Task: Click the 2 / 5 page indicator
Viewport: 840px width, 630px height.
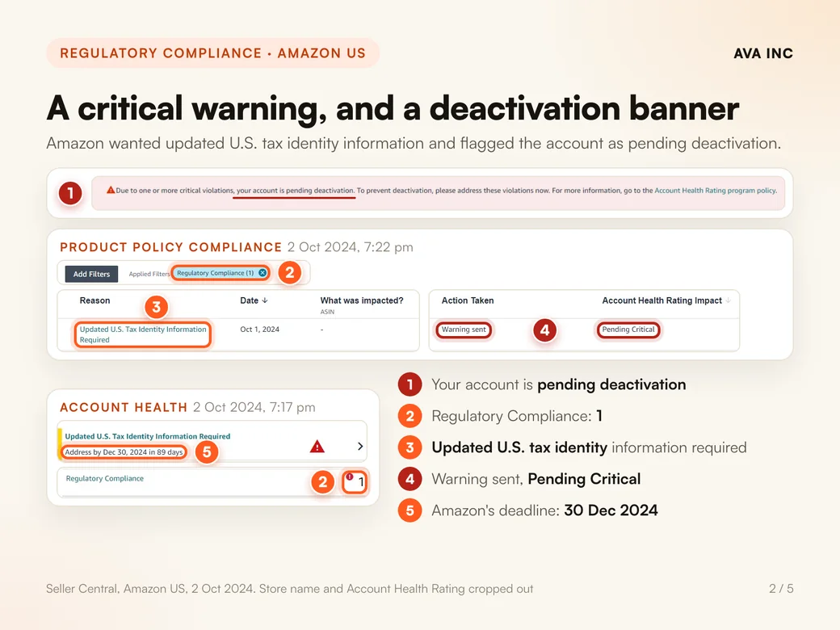Action: [x=781, y=588]
